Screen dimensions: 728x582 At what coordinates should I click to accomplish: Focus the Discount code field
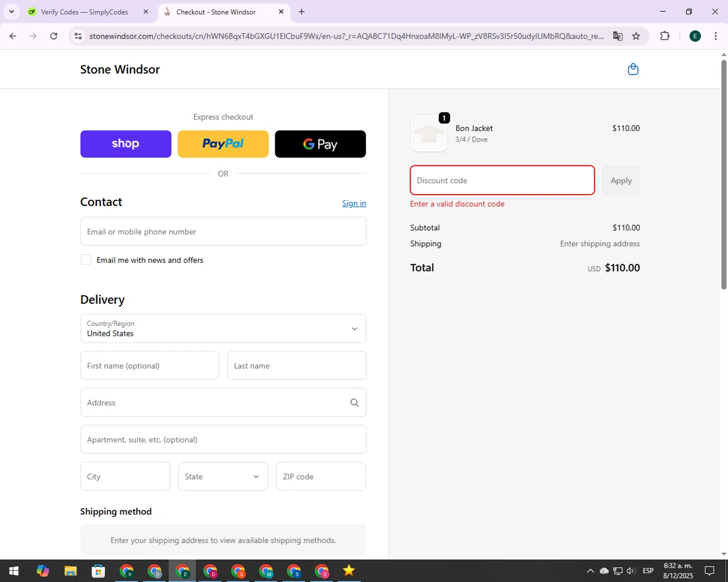pos(502,180)
